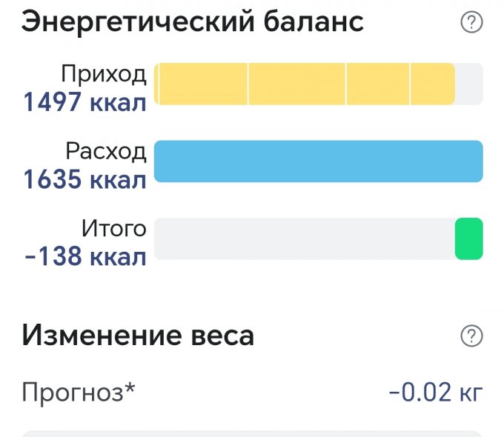Select the third yellow Приход segment
The image size is (504, 437).
click(377, 84)
